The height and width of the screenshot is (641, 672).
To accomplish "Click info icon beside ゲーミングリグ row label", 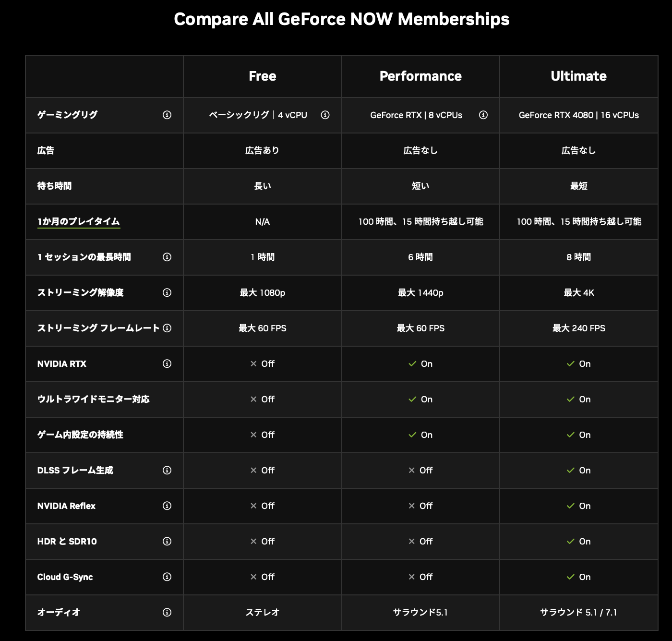I will [x=167, y=115].
